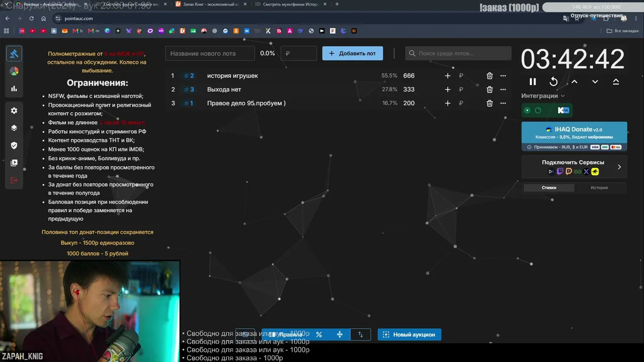Open the statistics bar-chart icon in sidebar
This screenshot has width=644, height=362.
coord(14,88)
